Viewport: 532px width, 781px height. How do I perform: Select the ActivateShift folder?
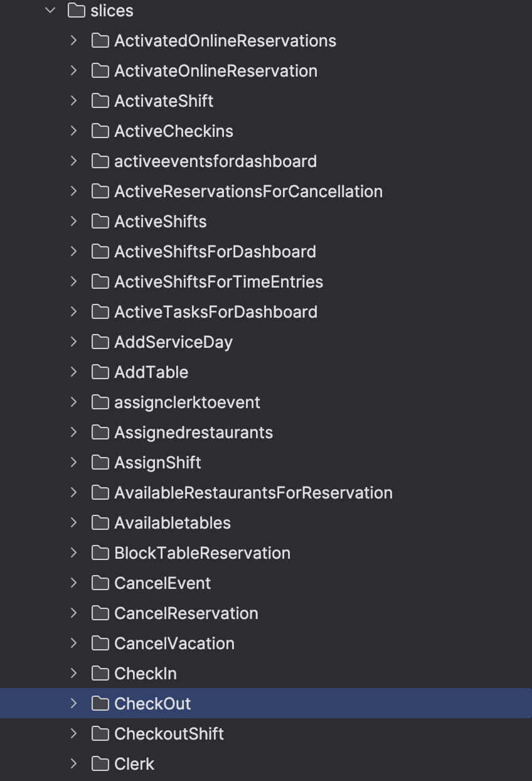163,100
